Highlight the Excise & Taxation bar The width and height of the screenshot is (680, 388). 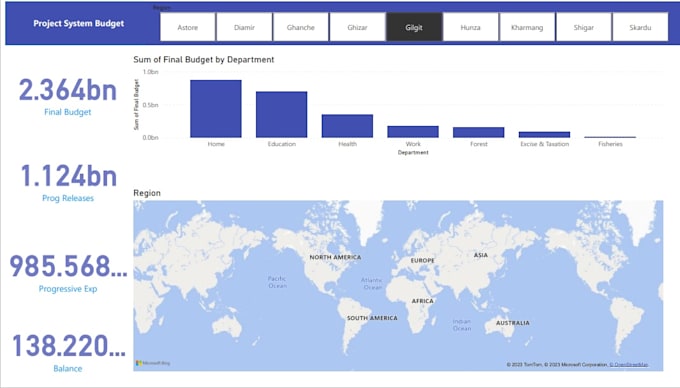pos(544,135)
